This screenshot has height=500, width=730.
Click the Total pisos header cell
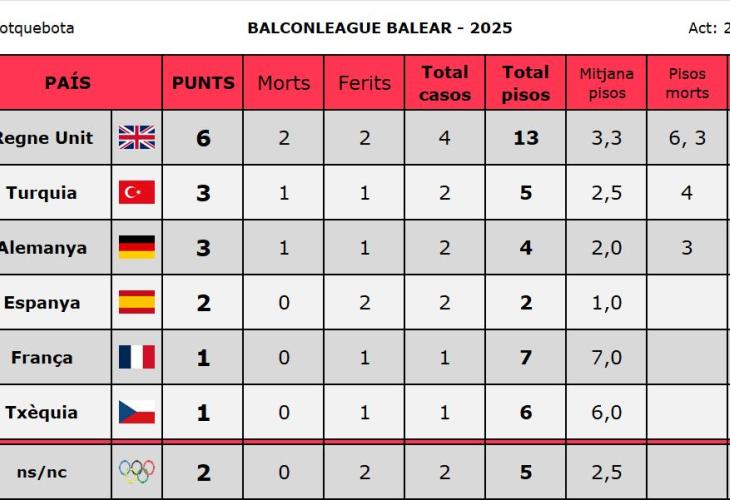click(x=526, y=83)
